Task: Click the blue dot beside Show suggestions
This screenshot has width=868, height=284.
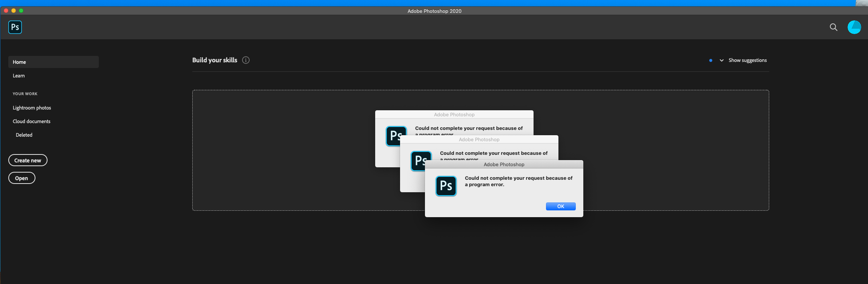Action: coord(711,60)
